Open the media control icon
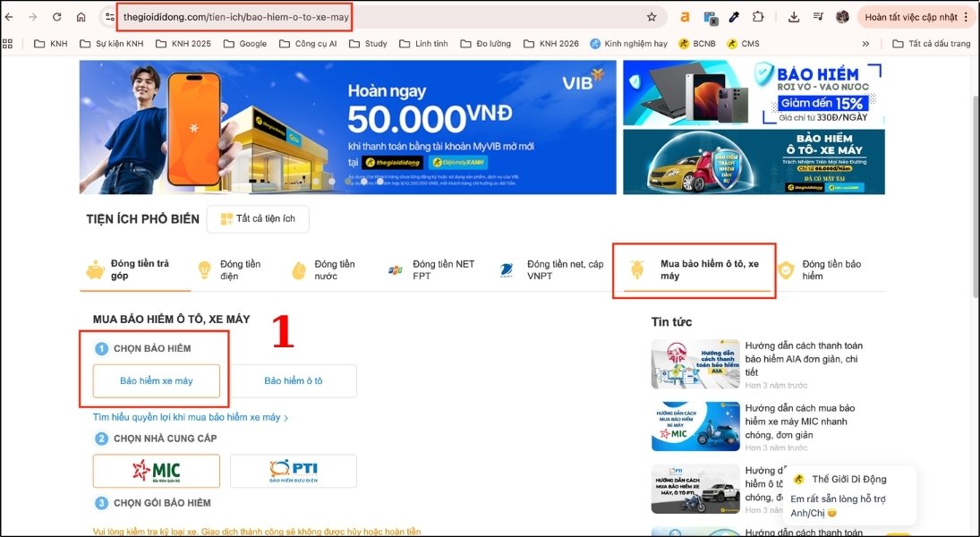This screenshot has height=537, width=980. (817, 17)
